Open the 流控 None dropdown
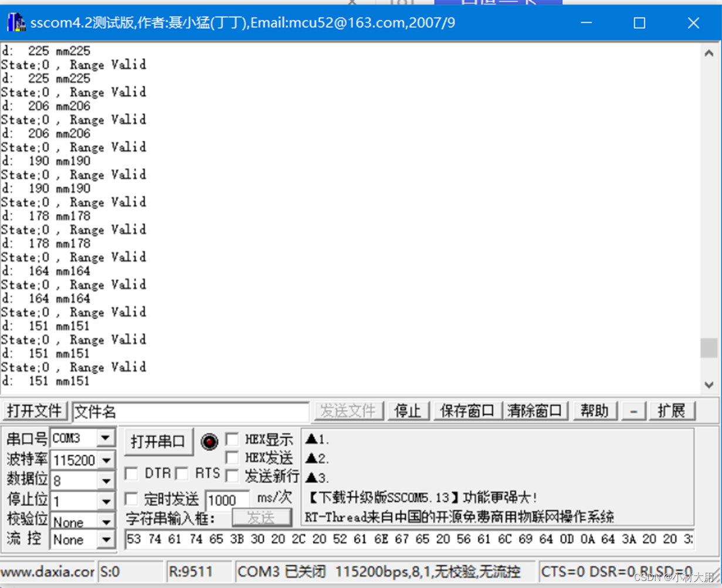 tap(106, 539)
